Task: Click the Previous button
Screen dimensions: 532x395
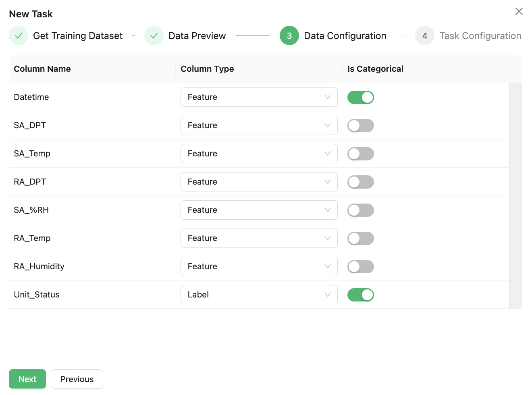Action: pyautogui.click(x=77, y=379)
